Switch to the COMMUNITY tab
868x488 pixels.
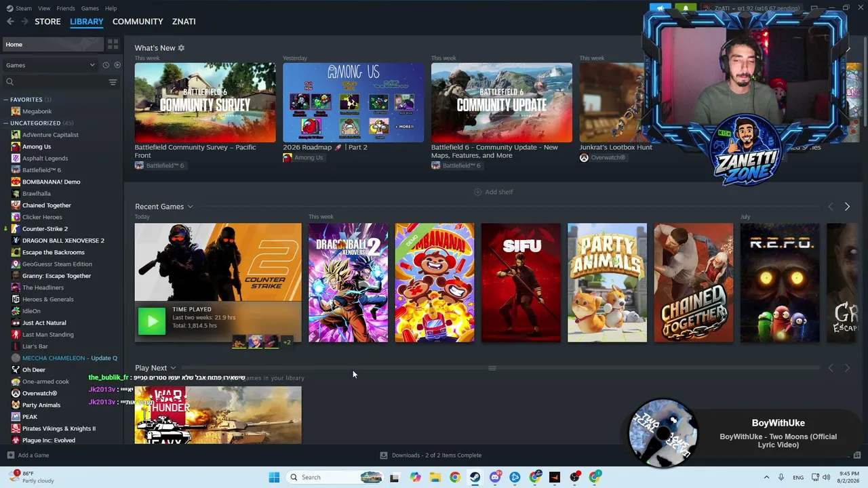pyautogui.click(x=138, y=22)
